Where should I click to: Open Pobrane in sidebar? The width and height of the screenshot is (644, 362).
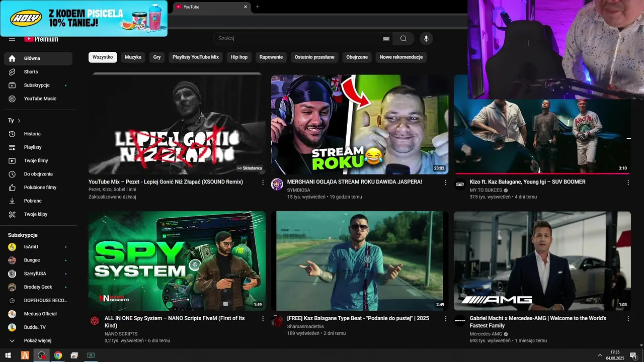(x=38, y=201)
